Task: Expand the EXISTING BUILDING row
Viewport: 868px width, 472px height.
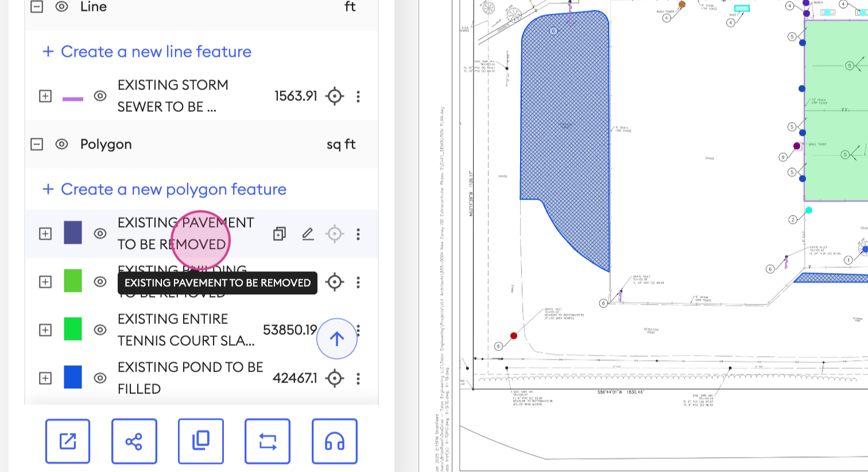Action: (x=45, y=282)
